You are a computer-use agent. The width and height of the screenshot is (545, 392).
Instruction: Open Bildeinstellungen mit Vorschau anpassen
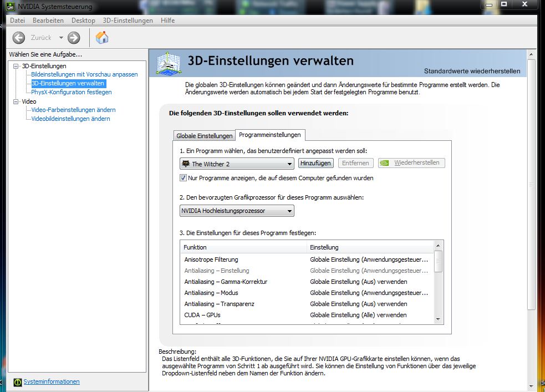click(x=84, y=74)
